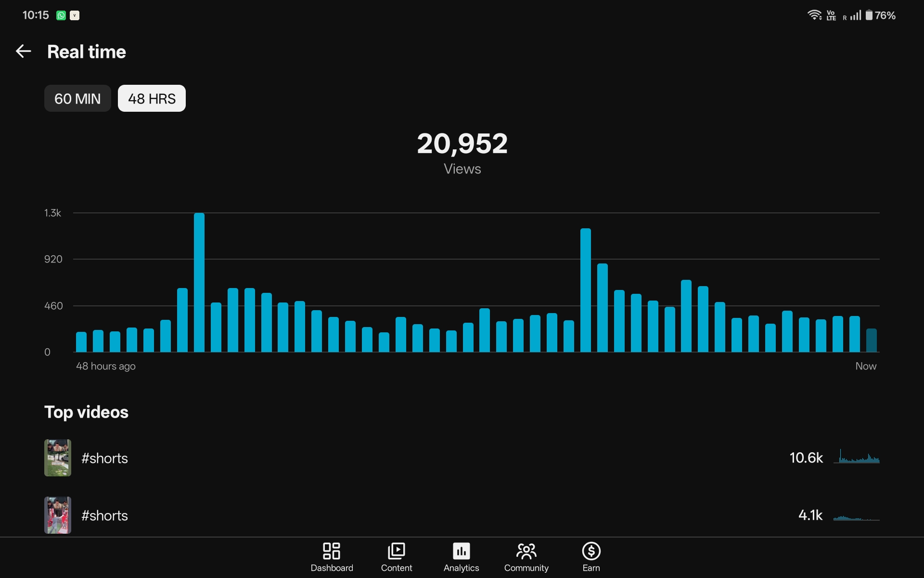Open the first #shorts video thumbnail
This screenshot has width=924, height=578.
(58, 458)
